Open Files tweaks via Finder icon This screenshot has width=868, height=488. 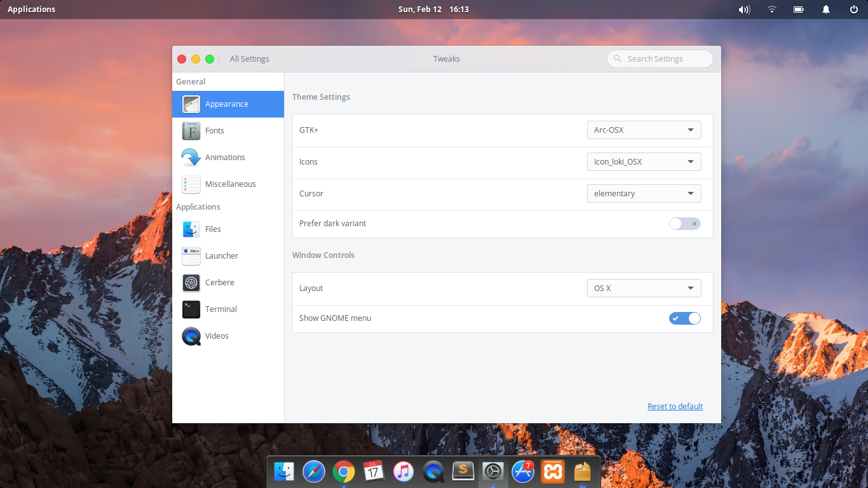[x=191, y=229]
